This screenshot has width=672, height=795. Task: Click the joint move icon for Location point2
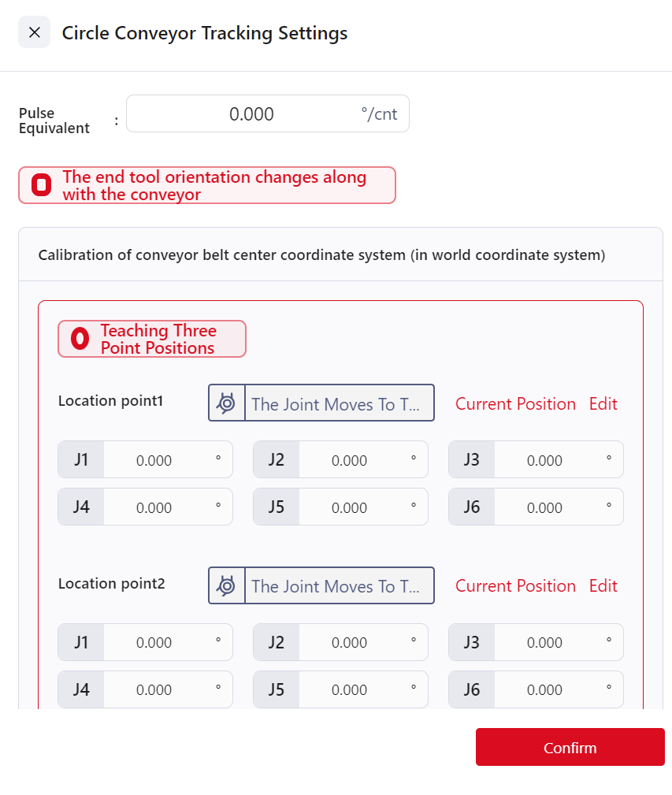pyautogui.click(x=227, y=585)
